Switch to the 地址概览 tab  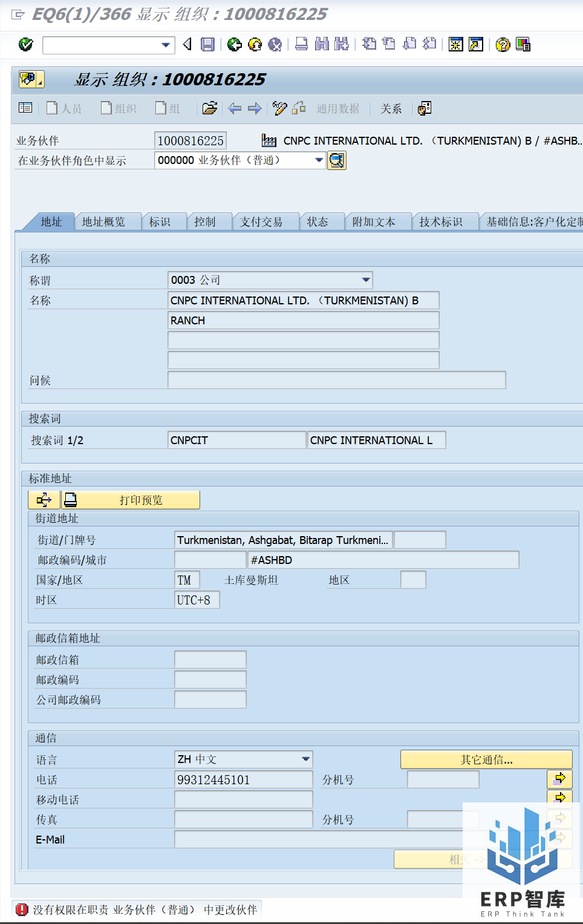103,222
